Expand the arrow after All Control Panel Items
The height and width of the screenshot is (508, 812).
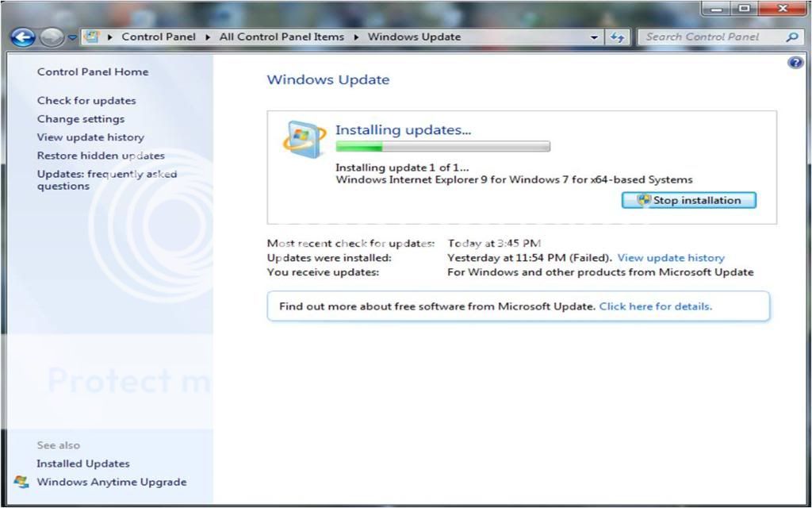pos(356,37)
